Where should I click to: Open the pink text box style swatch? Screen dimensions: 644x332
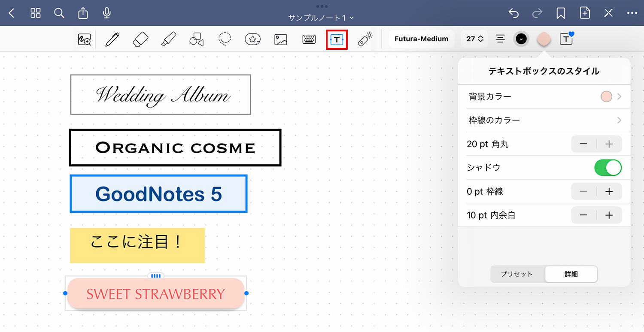click(x=544, y=39)
